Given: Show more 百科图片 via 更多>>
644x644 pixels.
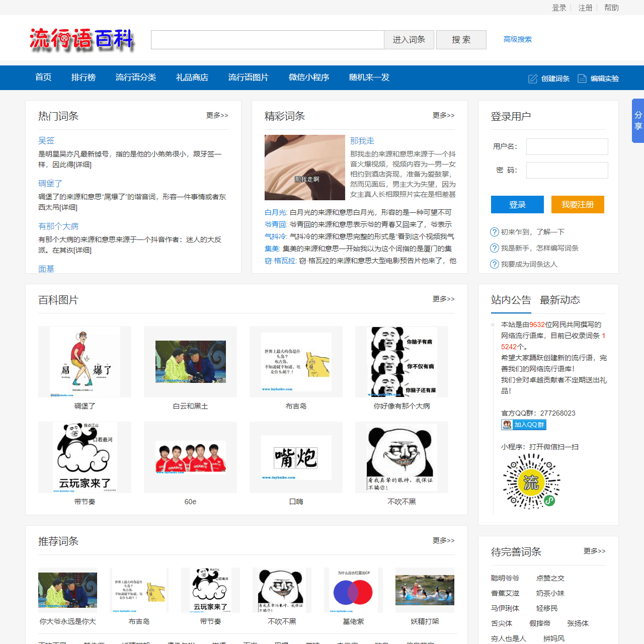Looking at the screenshot, I should 443,299.
